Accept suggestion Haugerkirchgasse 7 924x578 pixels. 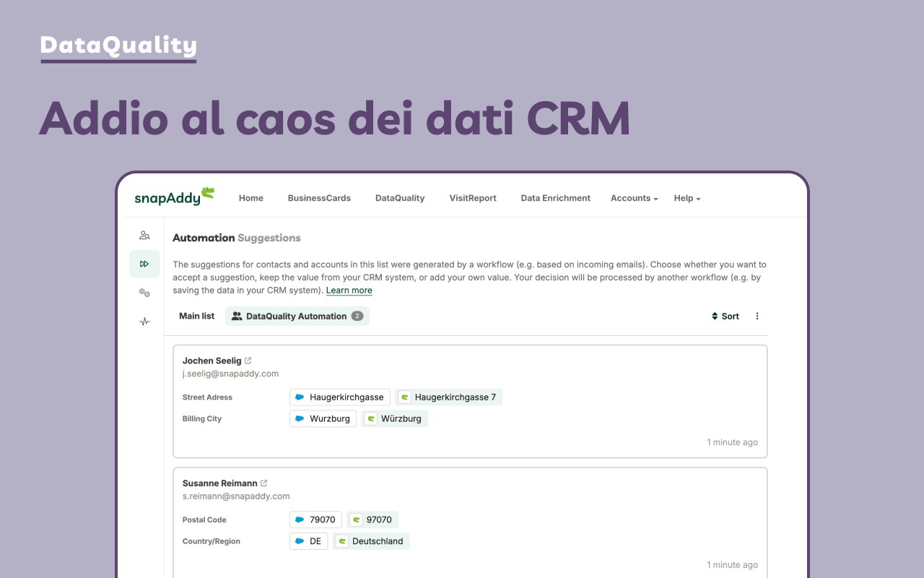click(448, 397)
